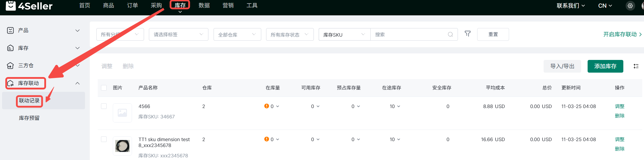Click orange warning icon for product 4566
The height and width of the screenshot is (160, 644).
[x=266, y=106]
